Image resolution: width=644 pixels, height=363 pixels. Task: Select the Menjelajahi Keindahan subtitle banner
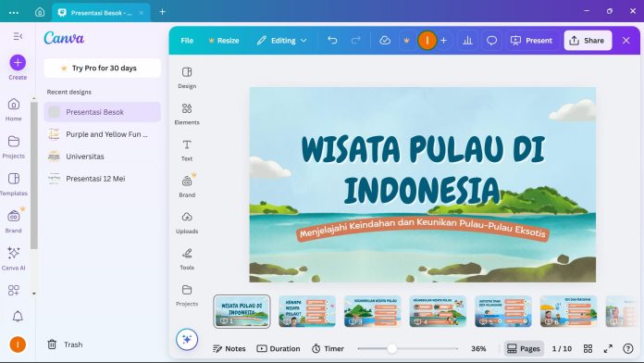coord(423,230)
